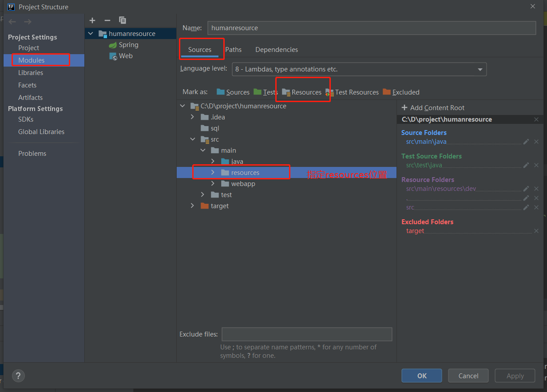
Task: Select the Spring facet under humanresource
Action: [x=127, y=44]
